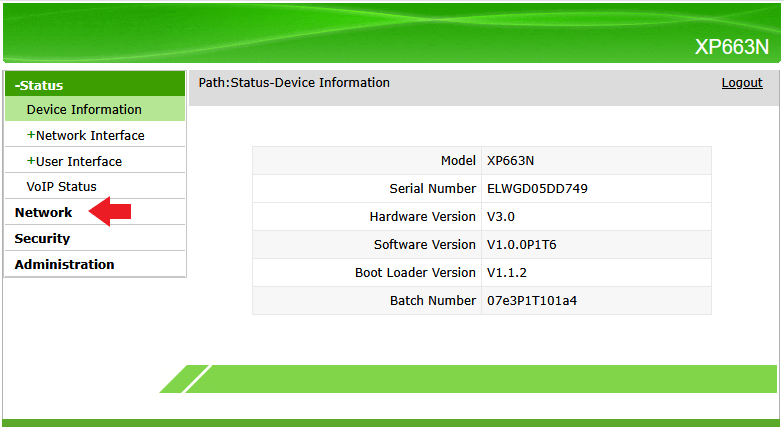Click the Hardware Version label
Image resolution: width=784 pixels, height=430 pixels.
[x=422, y=216]
